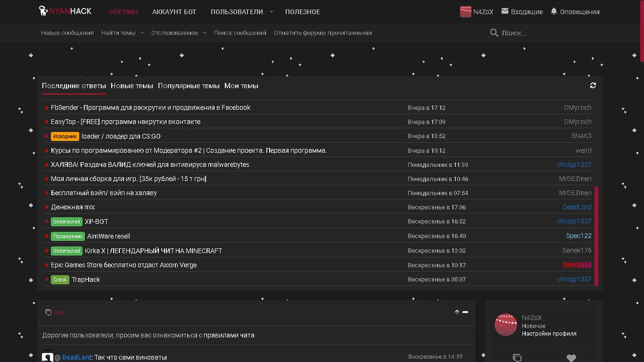
Task: Expand ПОЛЬЗОВАТЕЛИ dropdown arrow
Action: tap(271, 12)
